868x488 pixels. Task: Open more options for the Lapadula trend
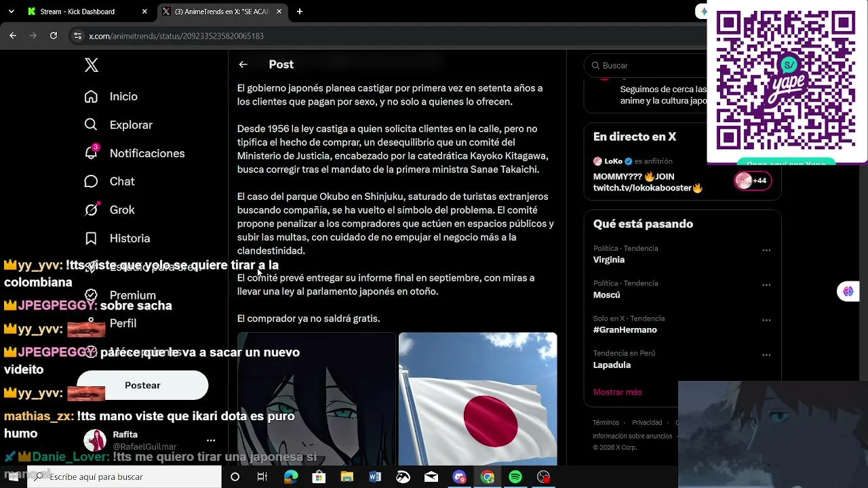pyautogui.click(x=766, y=355)
